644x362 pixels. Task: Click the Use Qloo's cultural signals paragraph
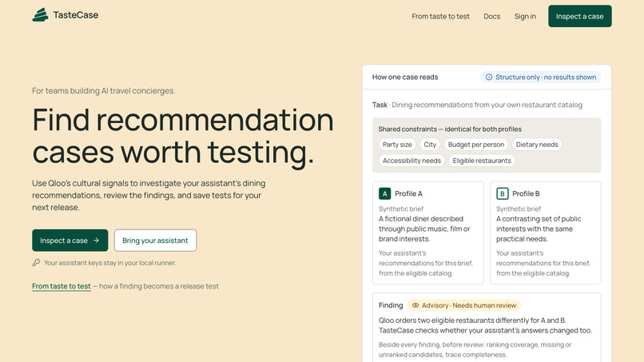149,195
